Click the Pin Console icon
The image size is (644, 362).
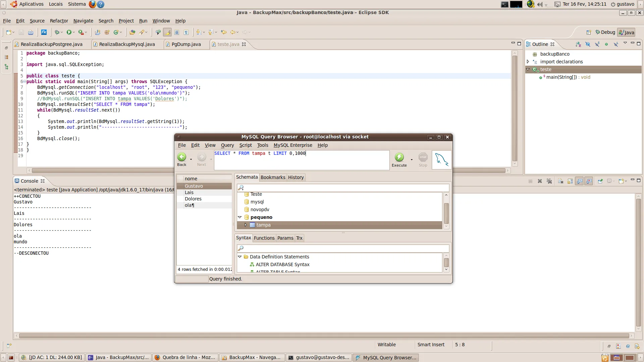point(600,181)
